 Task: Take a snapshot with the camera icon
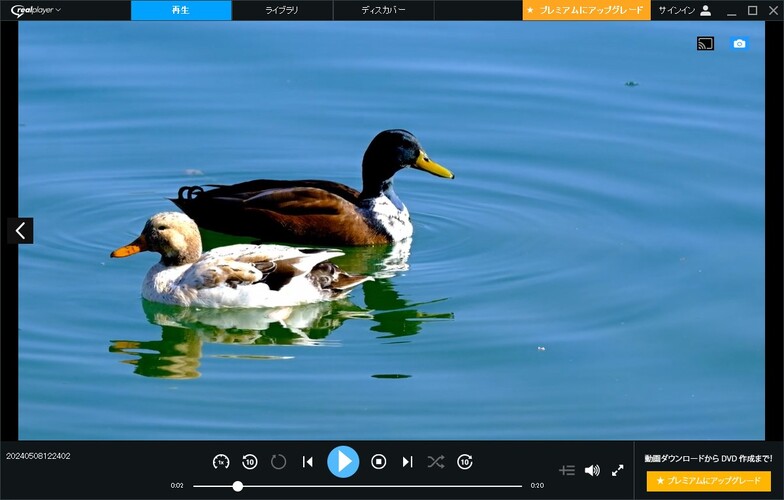click(739, 44)
